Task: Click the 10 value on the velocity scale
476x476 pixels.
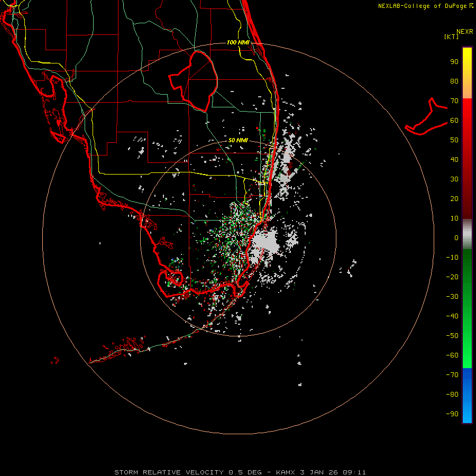Action: [x=454, y=218]
